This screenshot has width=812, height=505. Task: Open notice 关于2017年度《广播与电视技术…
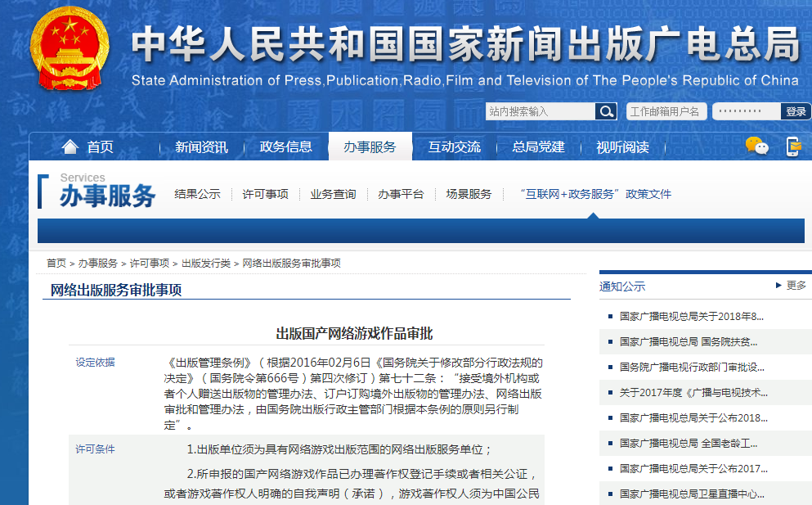coord(693,392)
